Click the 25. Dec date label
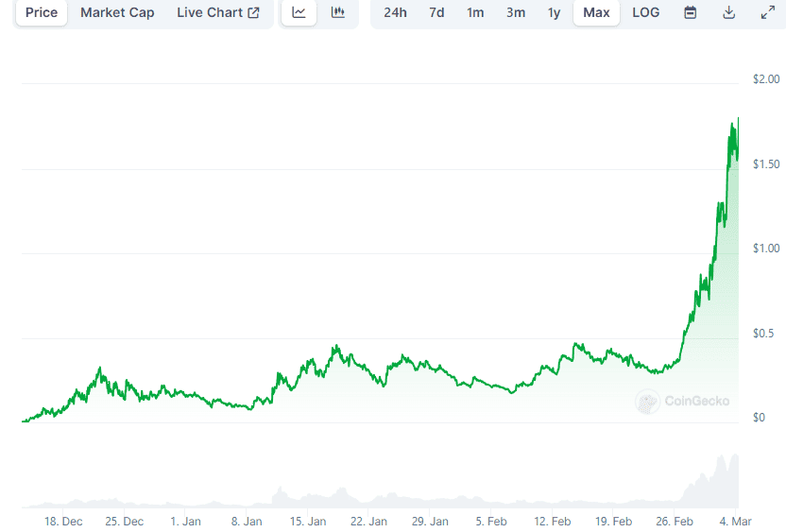Viewport: 786px width, 532px height. (125, 522)
